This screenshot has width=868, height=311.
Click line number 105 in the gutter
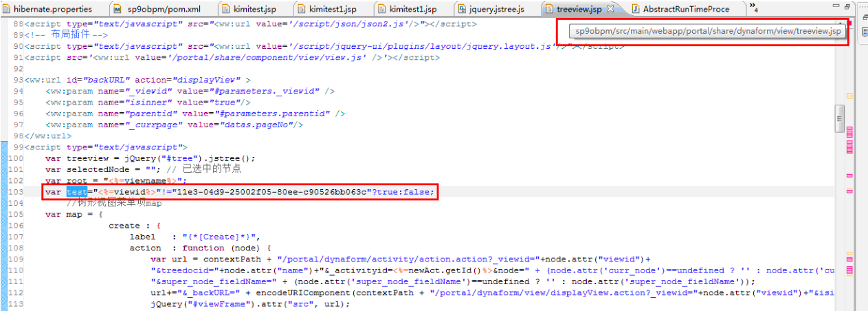pos(16,214)
